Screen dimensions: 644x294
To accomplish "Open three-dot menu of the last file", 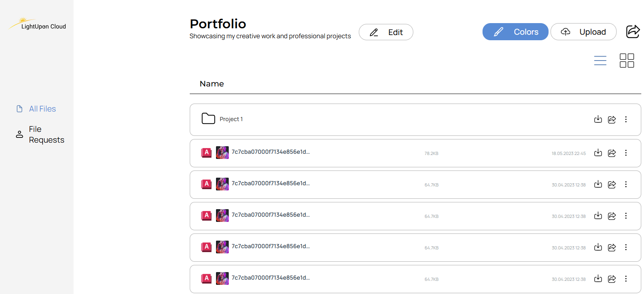I will (626, 279).
